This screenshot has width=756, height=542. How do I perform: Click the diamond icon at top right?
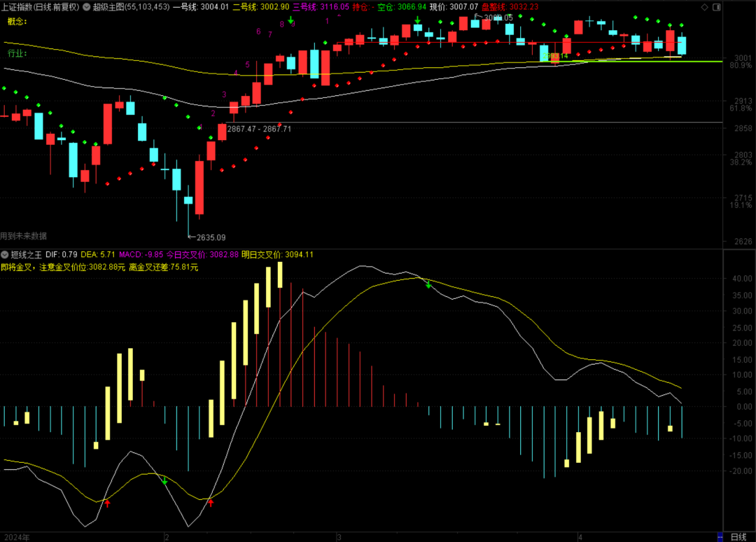704,7
